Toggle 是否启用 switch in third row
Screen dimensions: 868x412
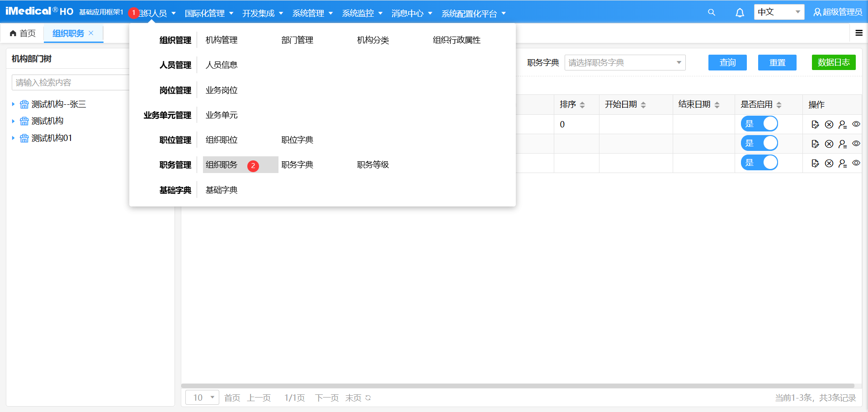tap(759, 163)
